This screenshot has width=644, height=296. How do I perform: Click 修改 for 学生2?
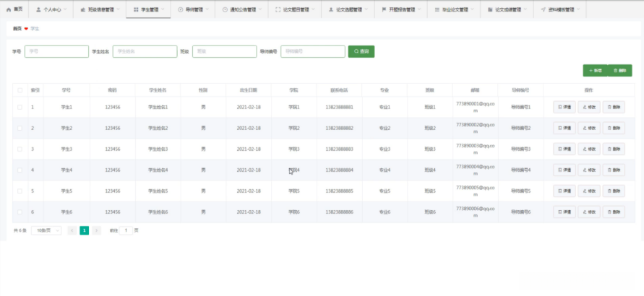point(589,128)
